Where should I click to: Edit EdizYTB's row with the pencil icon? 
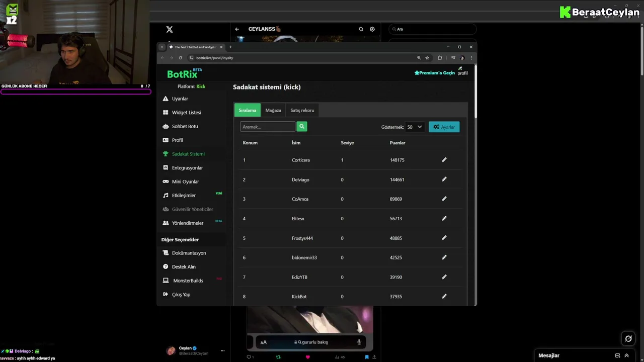click(444, 277)
